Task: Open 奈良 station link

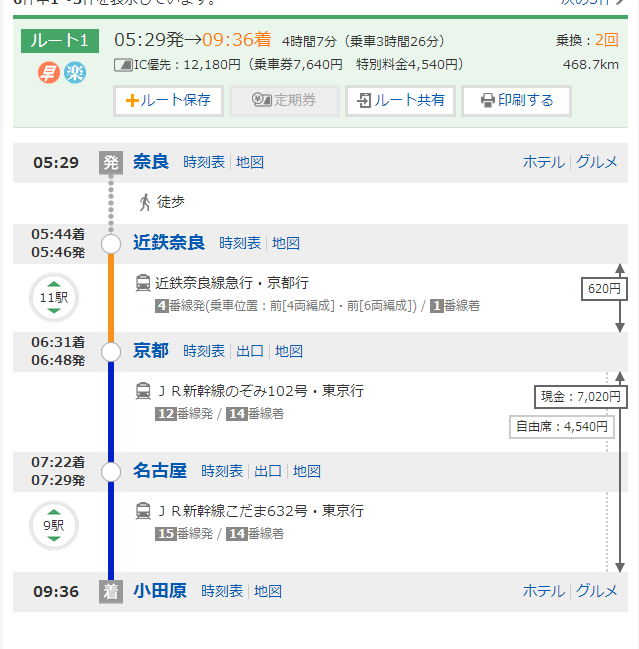Action: [151, 162]
